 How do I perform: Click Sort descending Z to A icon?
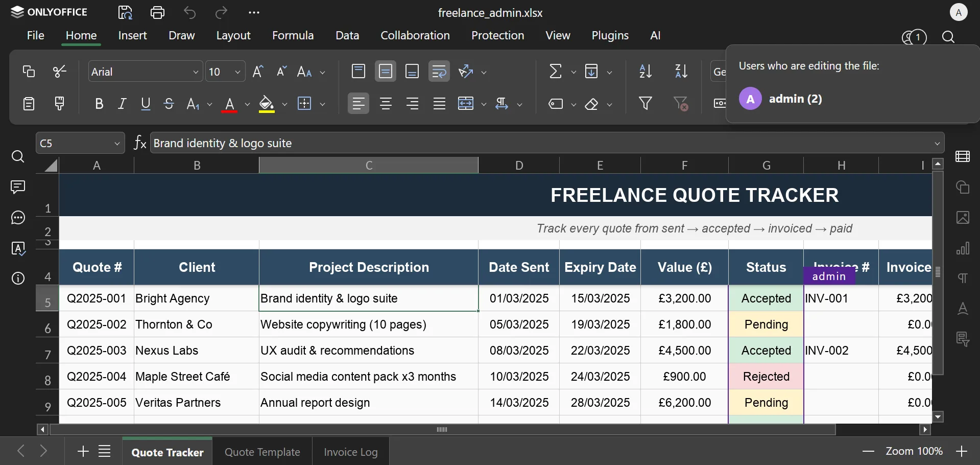682,72
